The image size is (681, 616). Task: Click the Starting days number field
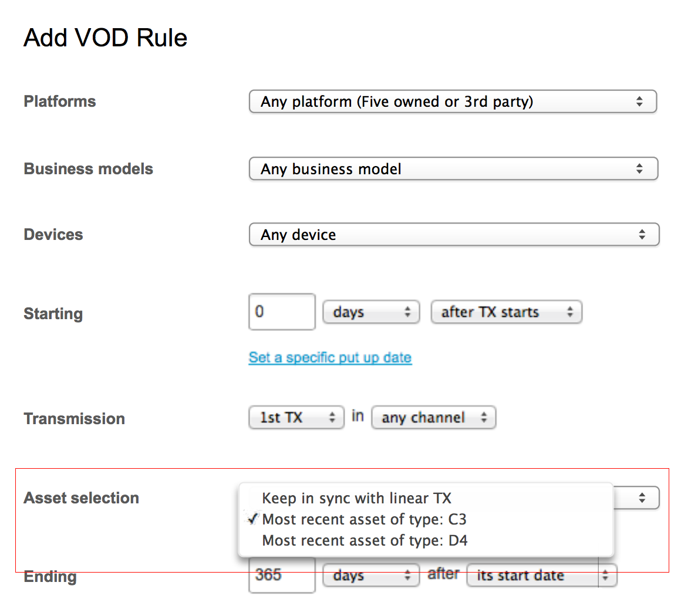[282, 312]
